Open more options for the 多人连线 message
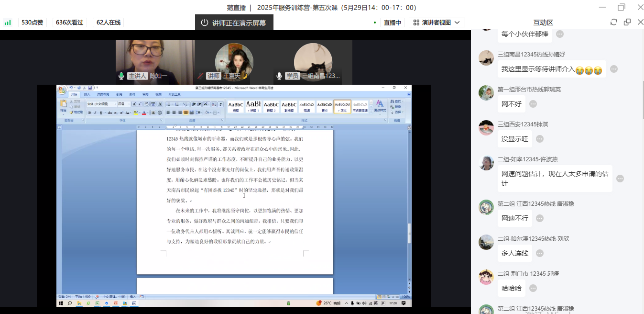The image size is (644, 314). 540,253
